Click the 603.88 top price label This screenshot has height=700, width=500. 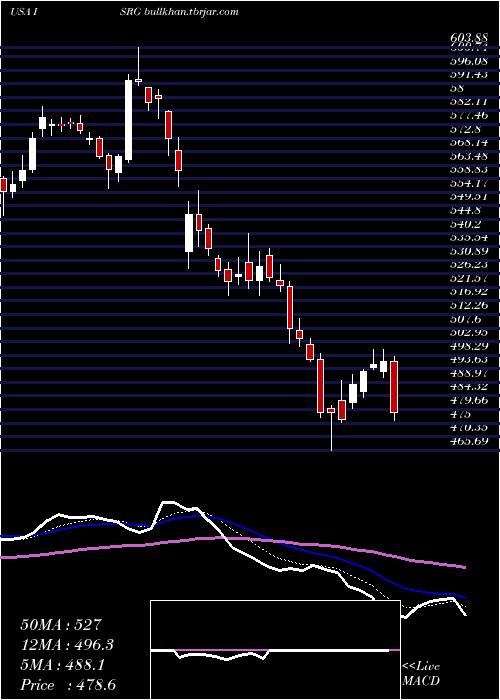click(x=468, y=38)
